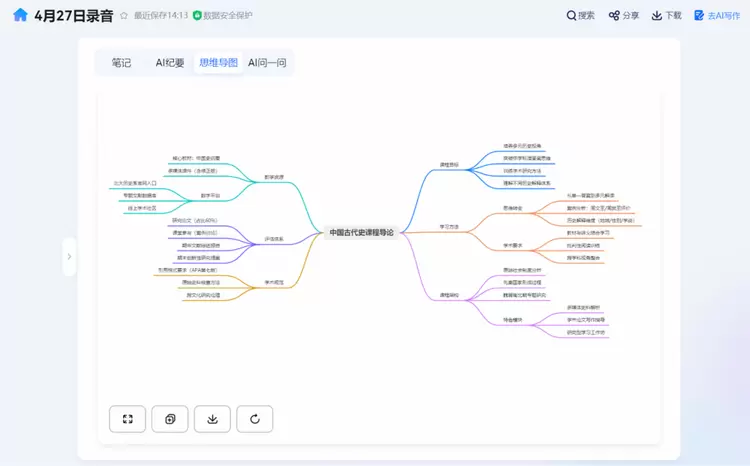This screenshot has width=750, height=466.
Task: Enter fullscreen mind map view
Action: tap(127, 419)
